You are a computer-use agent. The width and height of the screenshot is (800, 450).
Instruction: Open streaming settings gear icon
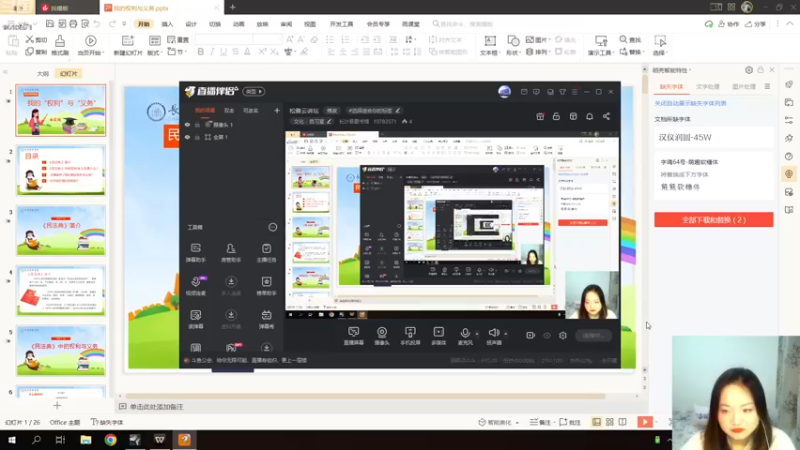pyautogui.click(x=563, y=336)
